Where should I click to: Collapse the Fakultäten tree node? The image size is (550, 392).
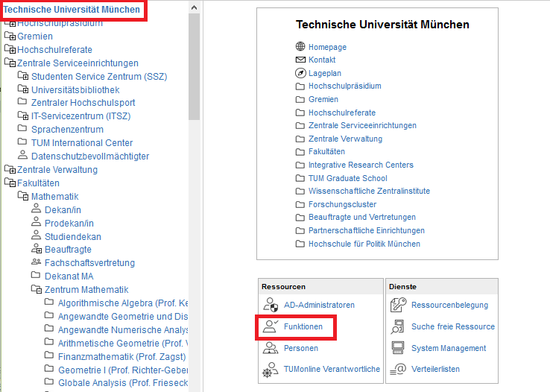[10, 183]
